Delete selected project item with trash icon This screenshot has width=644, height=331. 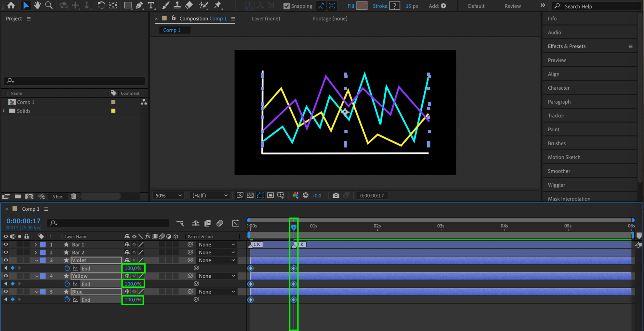coord(73,196)
